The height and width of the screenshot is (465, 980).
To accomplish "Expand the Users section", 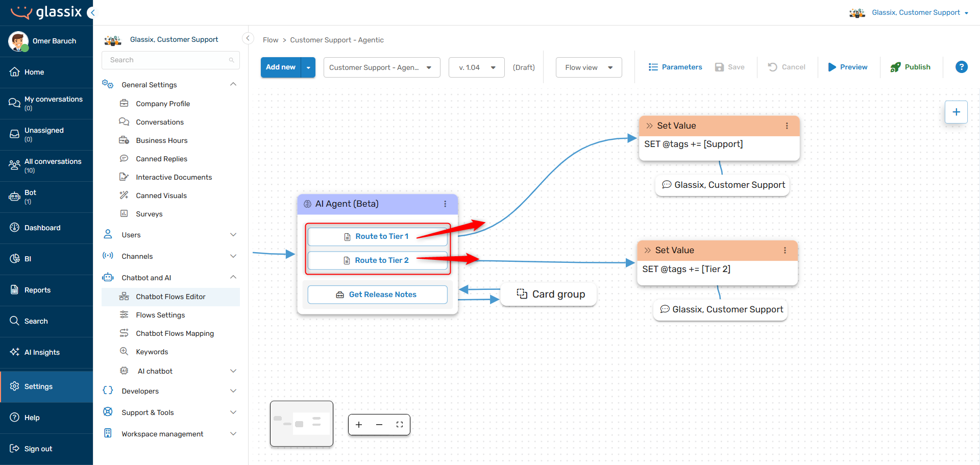I will (x=233, y=235).
